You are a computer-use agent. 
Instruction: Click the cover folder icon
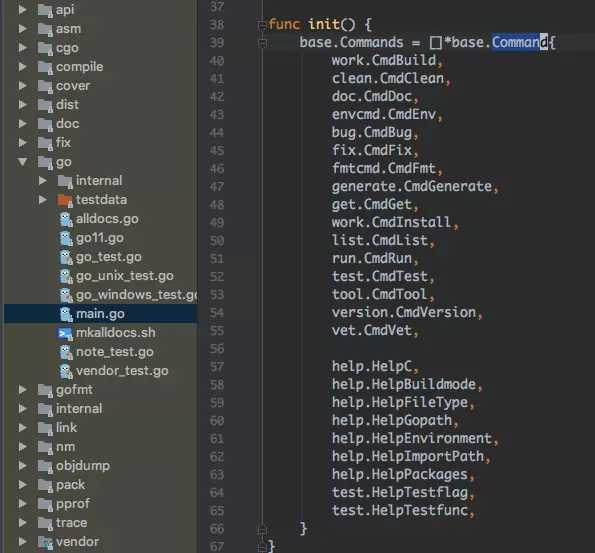[x=45, y=87]
